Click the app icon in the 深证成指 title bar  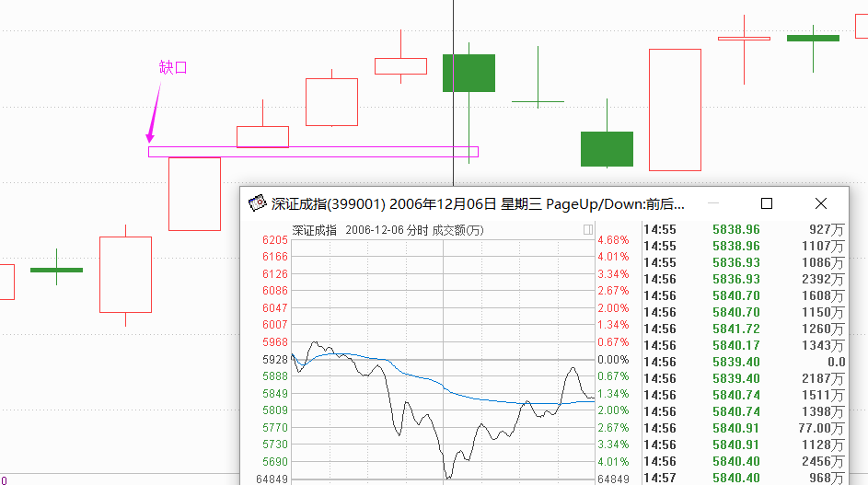pos(258,203)
